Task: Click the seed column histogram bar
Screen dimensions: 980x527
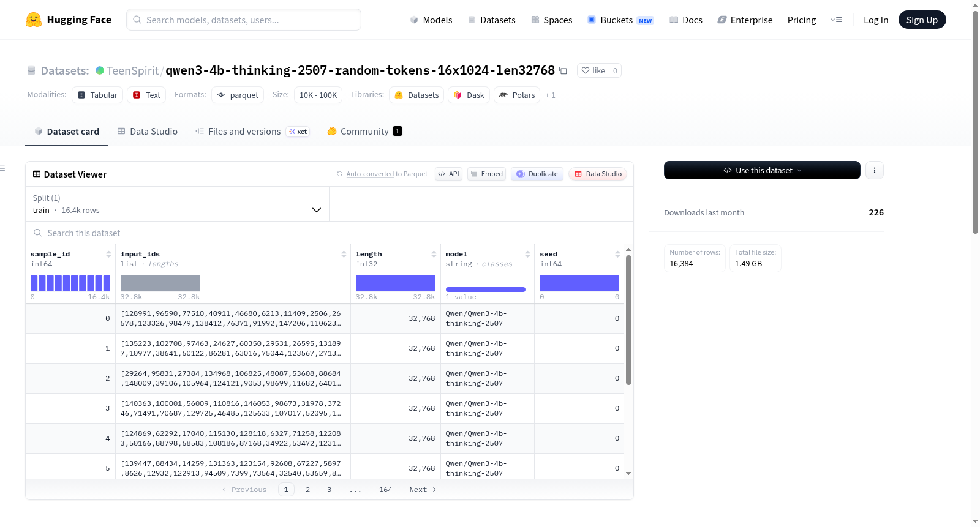Action: (x=579, y=283)
